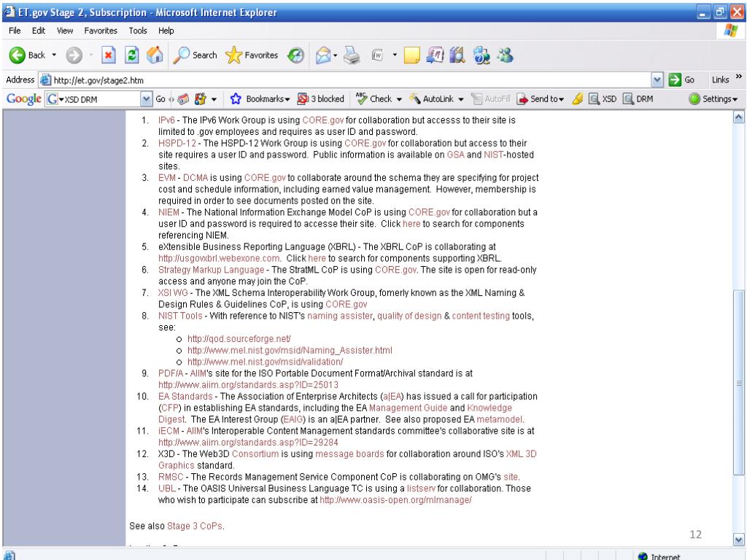Open the File menu

click(15, 31)
